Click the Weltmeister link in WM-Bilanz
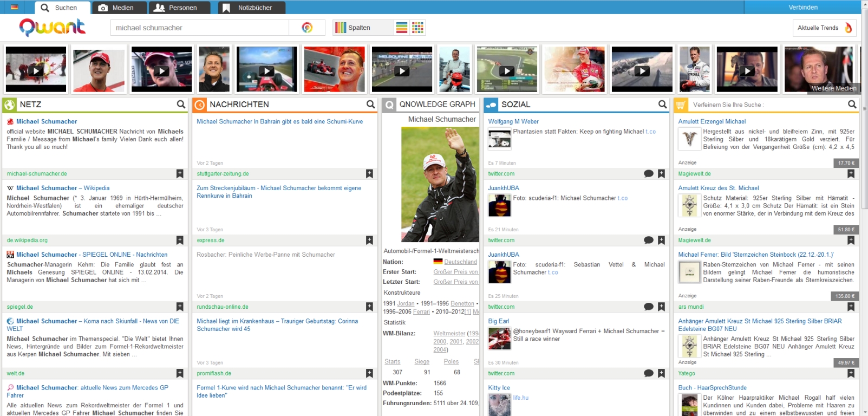 (449, 334)
